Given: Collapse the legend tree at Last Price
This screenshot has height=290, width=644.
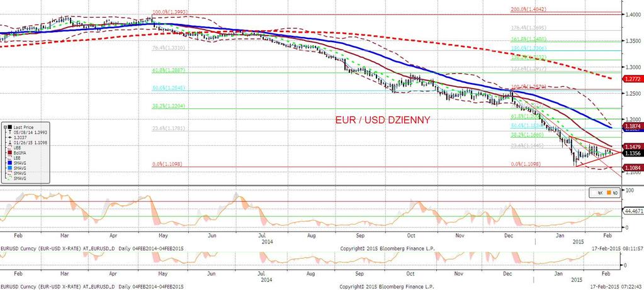Looking at the screenshot, I should [x=5, y=127].
